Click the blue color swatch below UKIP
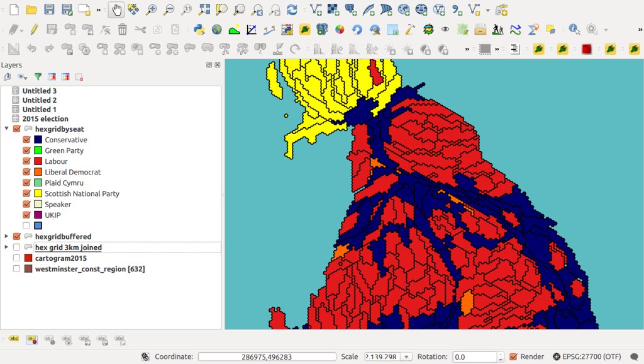Screen dimensions: 644x364 [x=38, y=225]
